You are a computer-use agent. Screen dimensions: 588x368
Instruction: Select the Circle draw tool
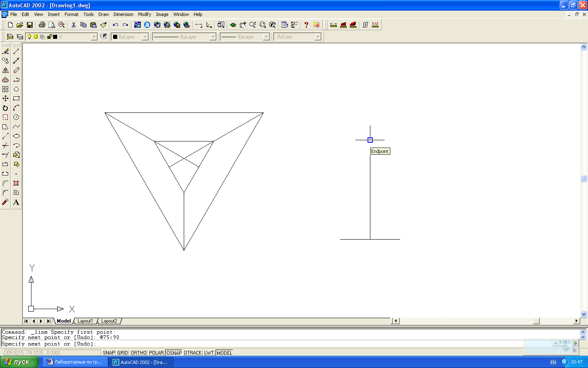pyautogui.click(x=16, y=117)
